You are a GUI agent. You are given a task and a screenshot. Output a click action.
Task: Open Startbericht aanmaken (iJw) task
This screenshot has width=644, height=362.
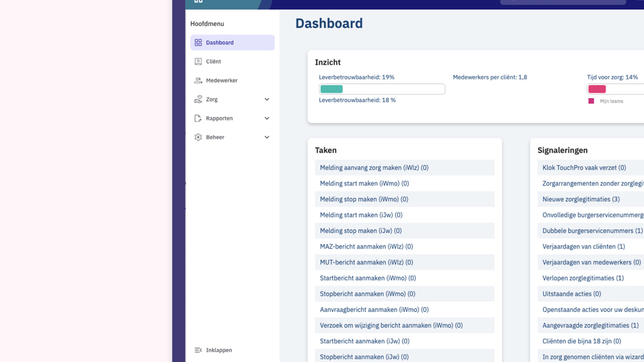point(404,341)
